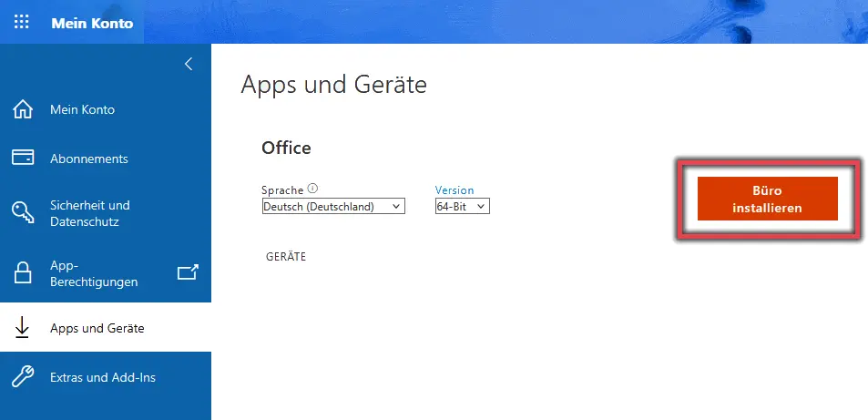This screenshot has width=868, height=420.
Task: Click the info icon next to Sprache
Action: [312, 188]
